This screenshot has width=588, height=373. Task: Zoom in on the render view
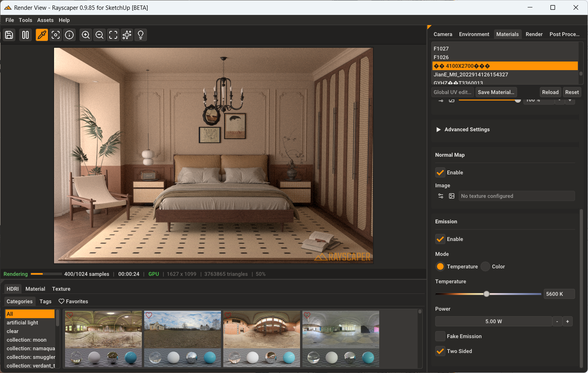click(86, 35)
